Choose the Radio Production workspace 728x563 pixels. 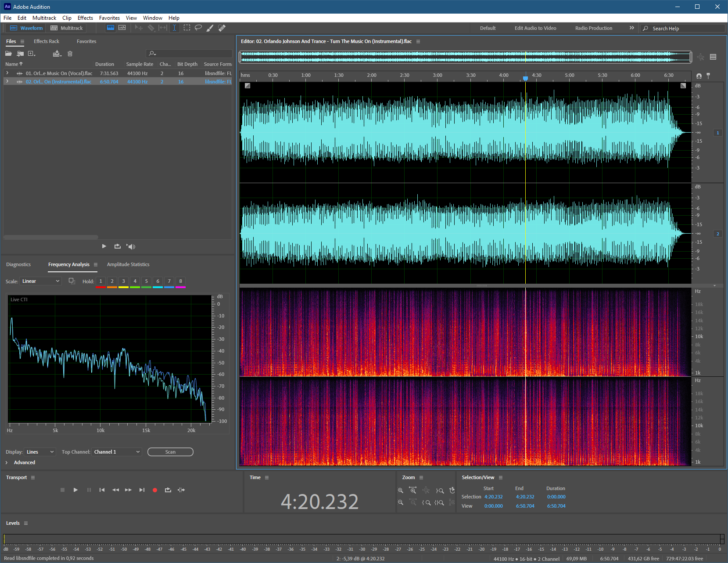pyautogui.click(x=594, y=28)
